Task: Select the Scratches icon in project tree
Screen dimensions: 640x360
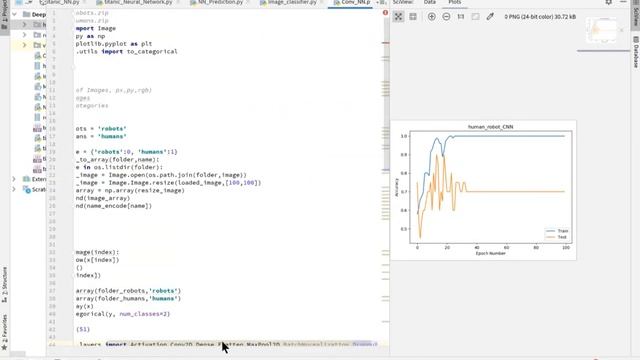Action: pos(27,190)
